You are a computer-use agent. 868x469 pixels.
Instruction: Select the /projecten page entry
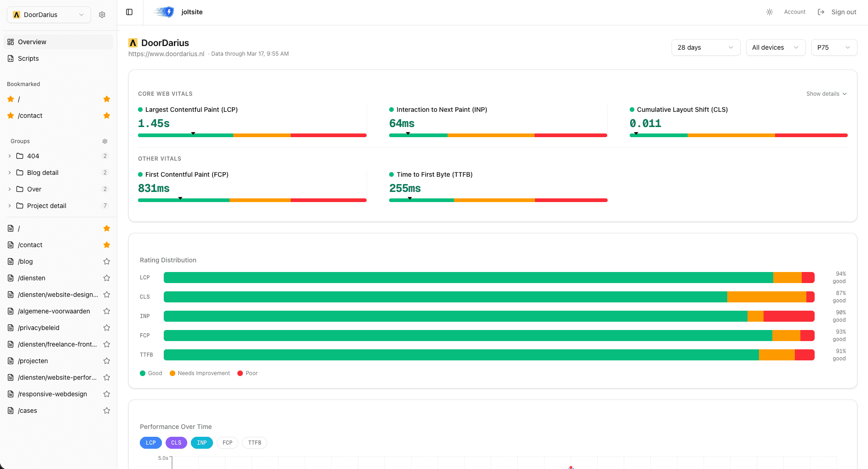point(34,361)
